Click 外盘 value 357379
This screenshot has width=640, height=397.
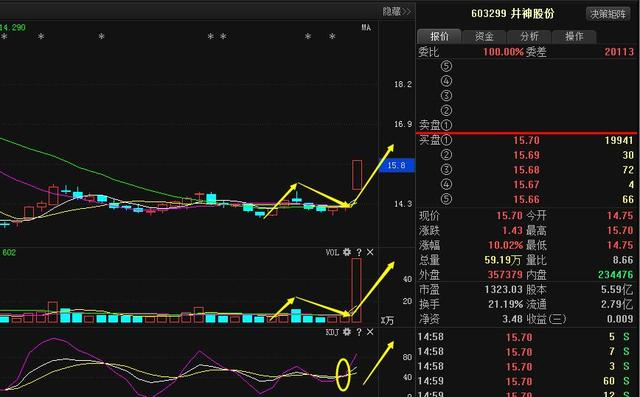(x=505, y=275)
